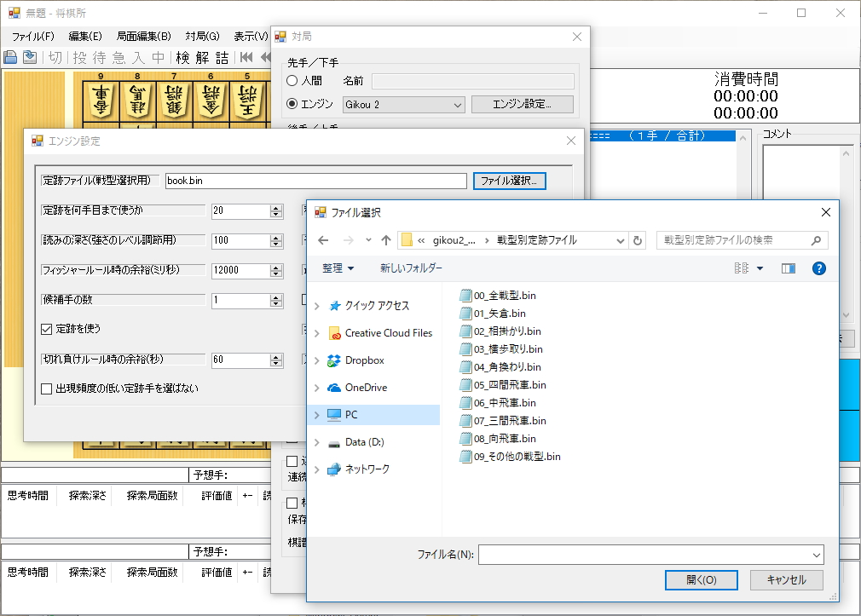Toggle the preview pane icon in file dialog
The height and width of the screenshot is (616, 861).
pyautogui.click(x=788, y=268)
